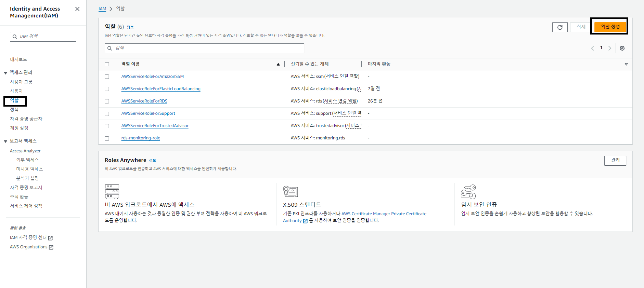
Task: Open 사용자 in sidebar
Action: (x=16, y=91)
